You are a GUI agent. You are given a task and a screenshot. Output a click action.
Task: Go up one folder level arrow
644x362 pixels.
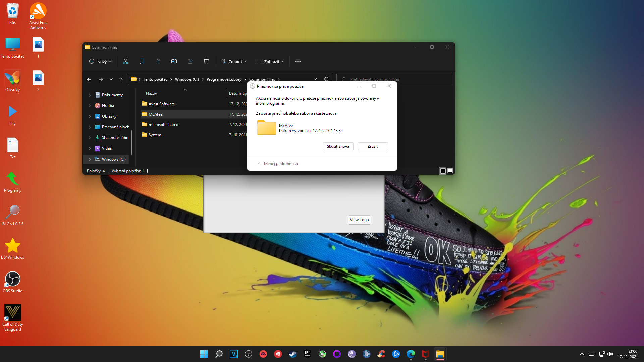(x=121, y=79)
